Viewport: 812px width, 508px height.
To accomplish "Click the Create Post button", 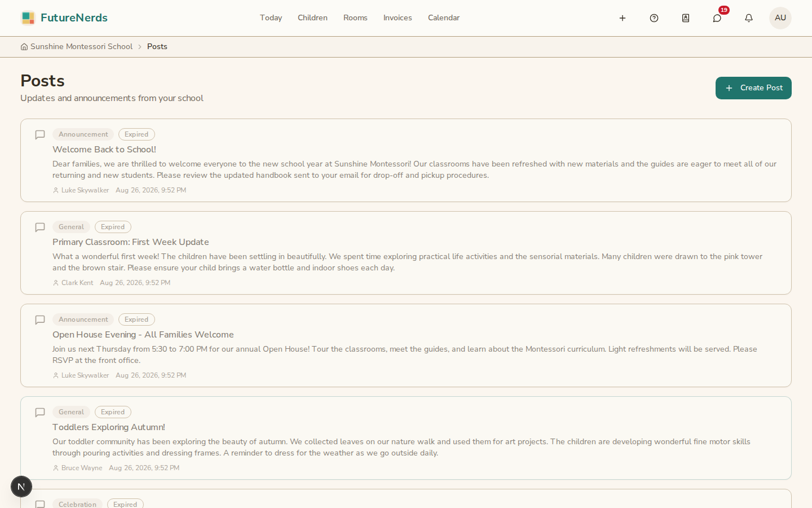I will (x=753, y=88).
